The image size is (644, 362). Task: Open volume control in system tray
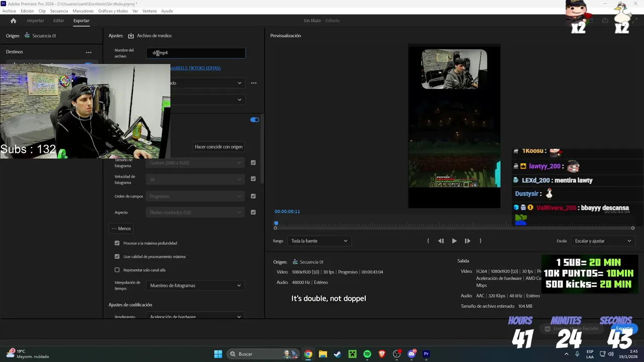click(x=611, y=354)
